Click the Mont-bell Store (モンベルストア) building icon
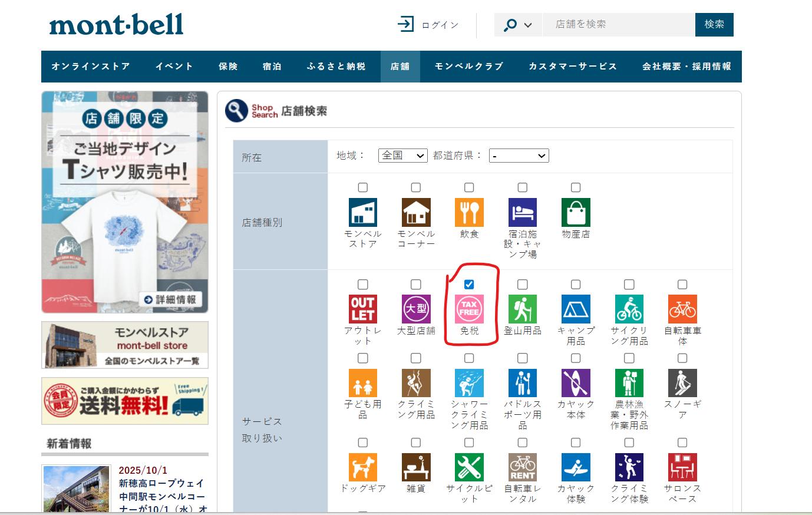 point(362,213)
